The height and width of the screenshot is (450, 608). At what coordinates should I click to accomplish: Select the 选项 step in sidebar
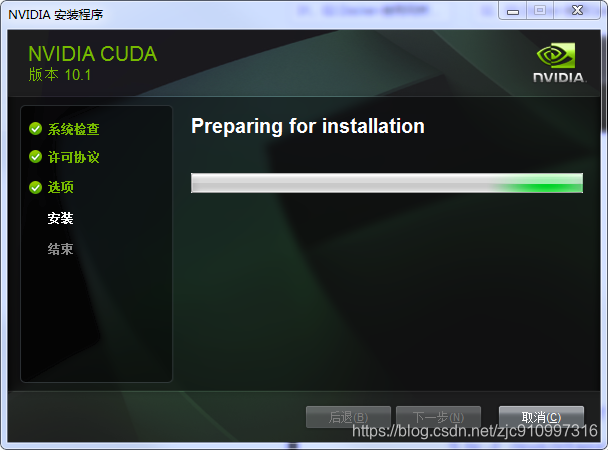coord(60,188)
